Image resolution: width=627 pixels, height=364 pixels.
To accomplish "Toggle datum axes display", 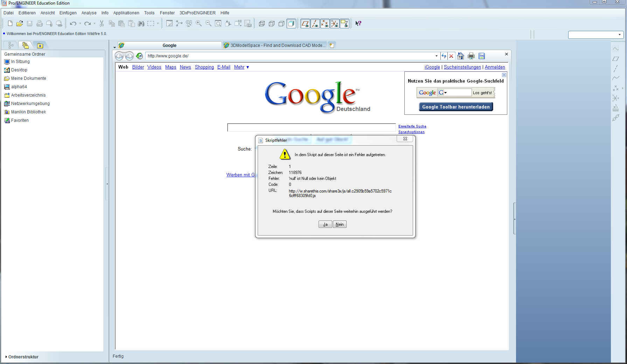I will point(315,23).
